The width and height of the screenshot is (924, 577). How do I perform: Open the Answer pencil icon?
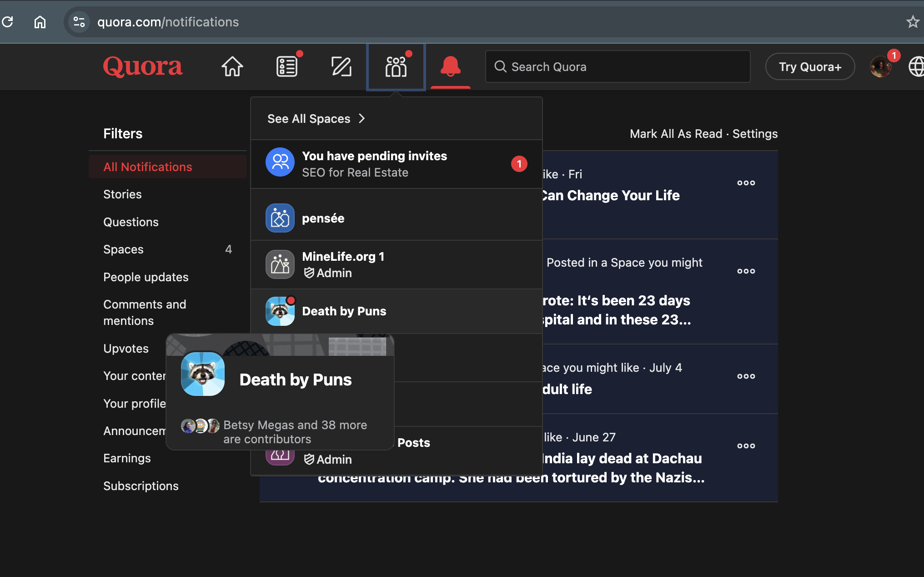pyautogui.click(x=341, y=66)
